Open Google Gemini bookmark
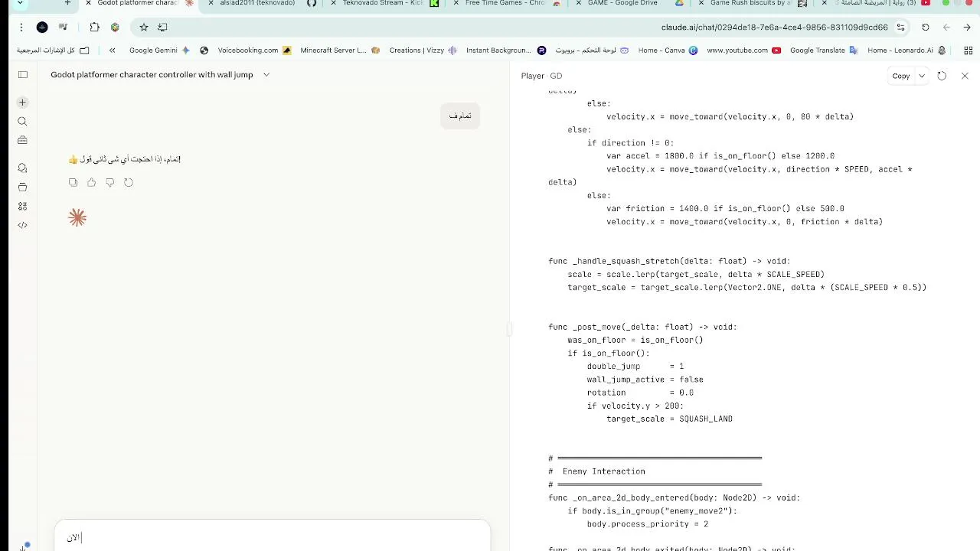 click(159, 51)
